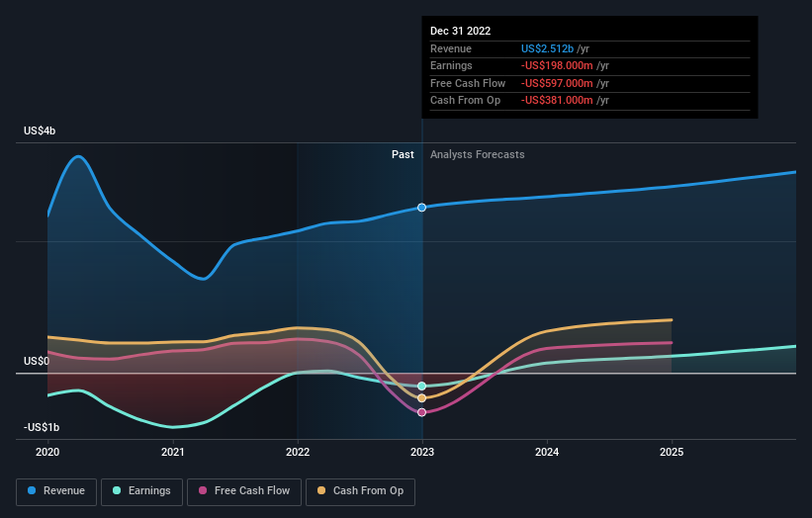The image size is (812, 518).
Task: Click the -US$381.000m cash from op value
Action: 557,101
